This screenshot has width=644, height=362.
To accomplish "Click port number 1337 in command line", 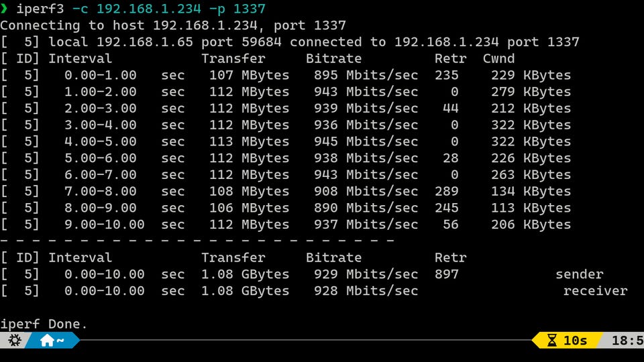I will (x=250, y=9).
